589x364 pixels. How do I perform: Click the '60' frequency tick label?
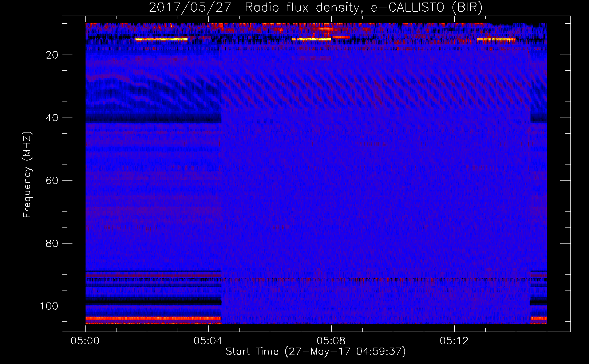click(x=52, y=181)
